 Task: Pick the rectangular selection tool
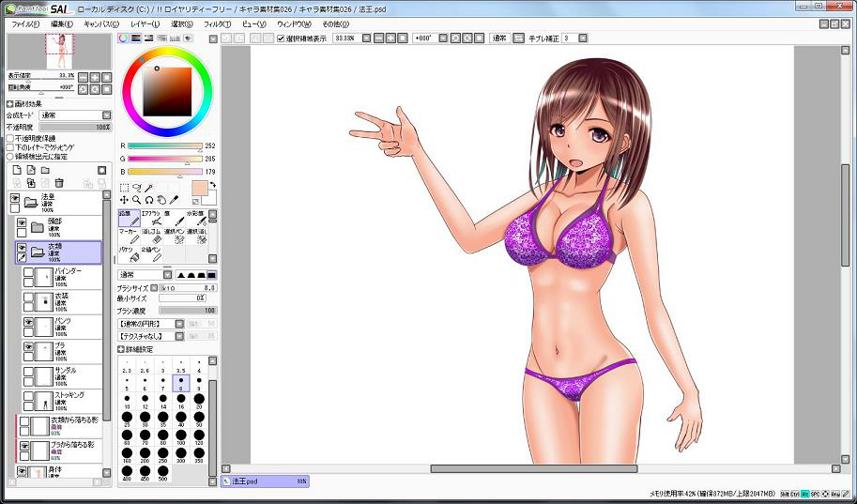(124, 188)
